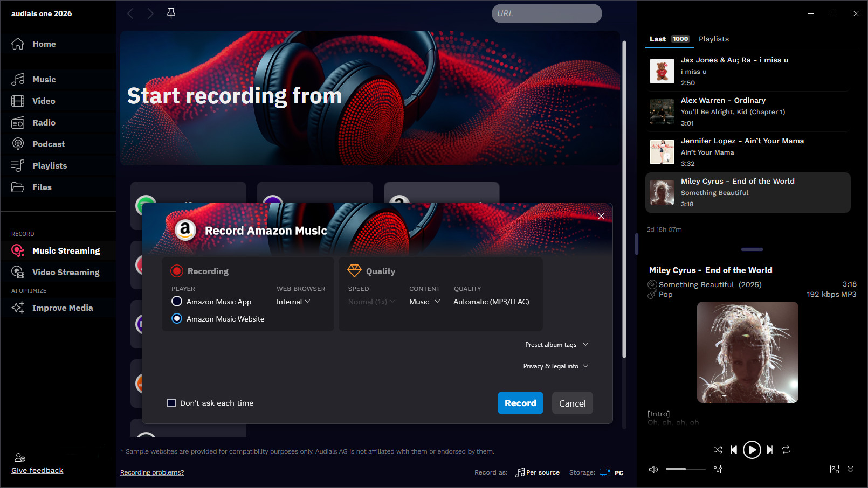Switch to the Last 1000 tab
868x488 pixels.
pos(669,39)
